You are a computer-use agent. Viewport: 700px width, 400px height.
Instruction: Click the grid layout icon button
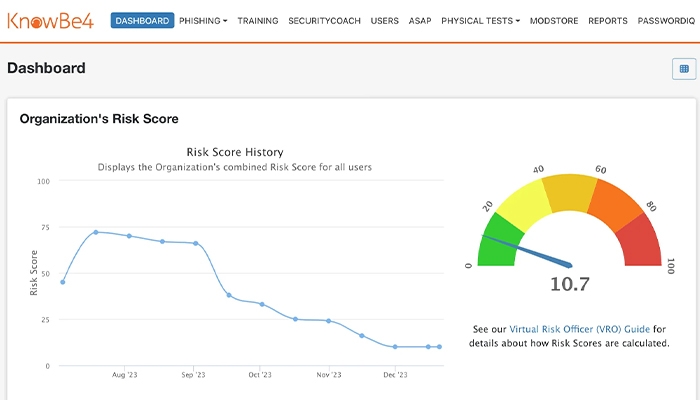pos(684,69)
